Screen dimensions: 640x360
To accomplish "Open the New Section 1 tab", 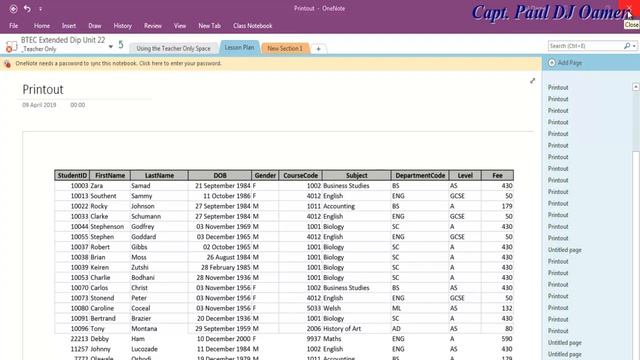I will pos(285,48).
